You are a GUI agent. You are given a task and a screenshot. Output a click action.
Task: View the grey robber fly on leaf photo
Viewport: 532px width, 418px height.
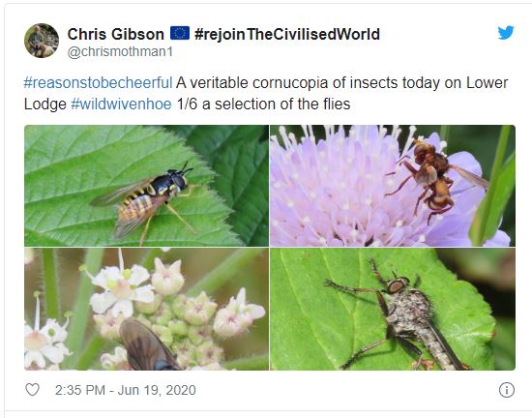tap(393, 309)
